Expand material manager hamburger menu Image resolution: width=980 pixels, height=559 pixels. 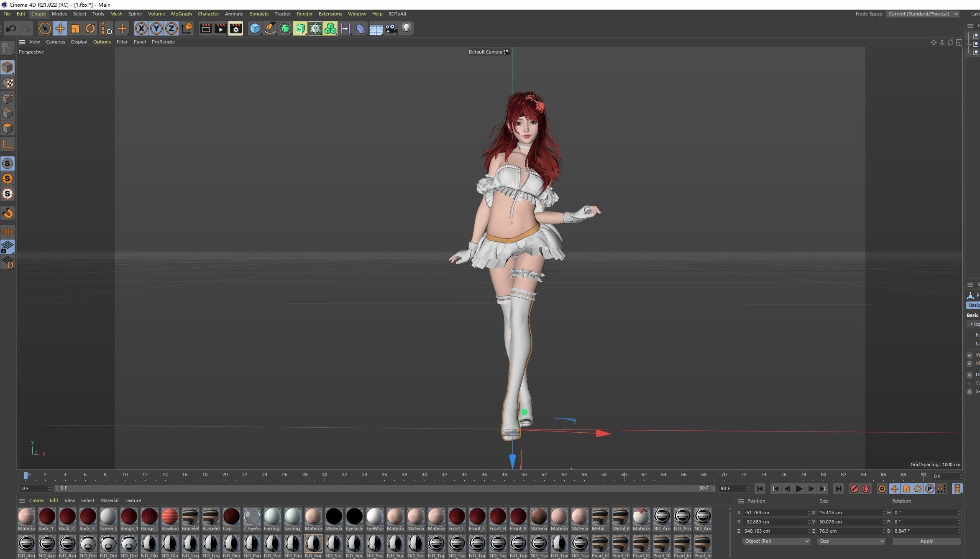click(22, 500)
